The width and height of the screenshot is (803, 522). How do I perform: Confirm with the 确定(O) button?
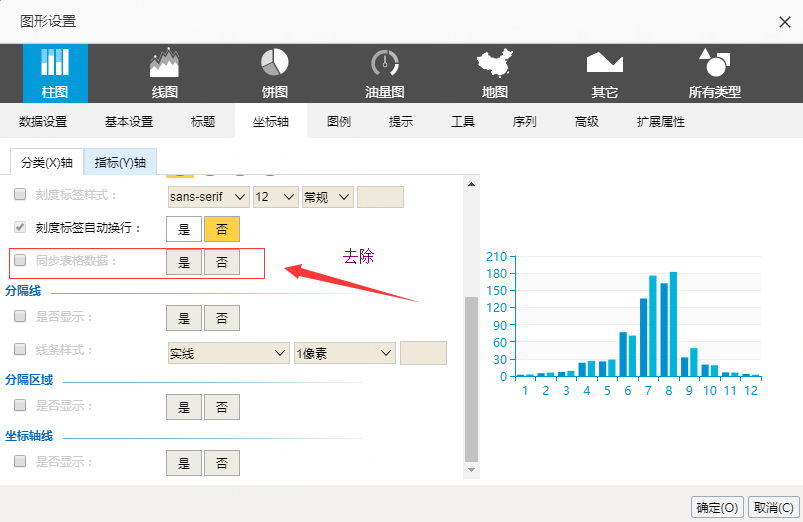[x=717, y=507]
